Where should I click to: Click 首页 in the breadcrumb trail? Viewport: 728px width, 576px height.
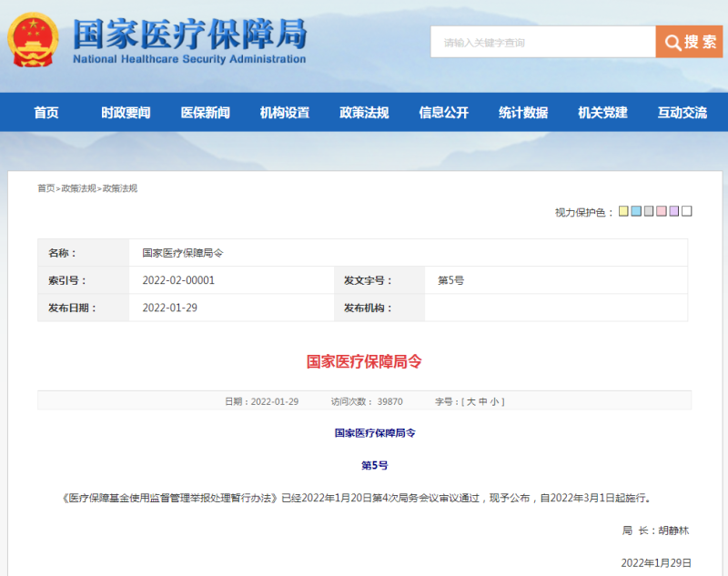click(45, 188)
